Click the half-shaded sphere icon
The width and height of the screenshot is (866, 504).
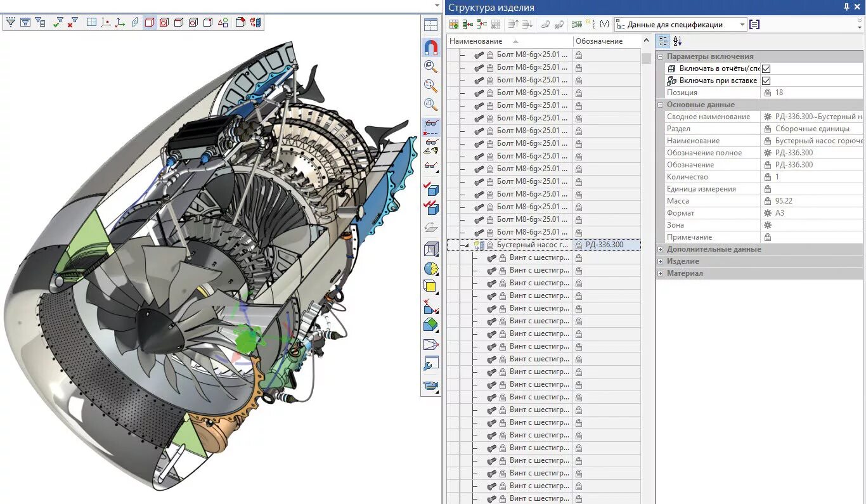pyautogui.click(x=431, y=268)
